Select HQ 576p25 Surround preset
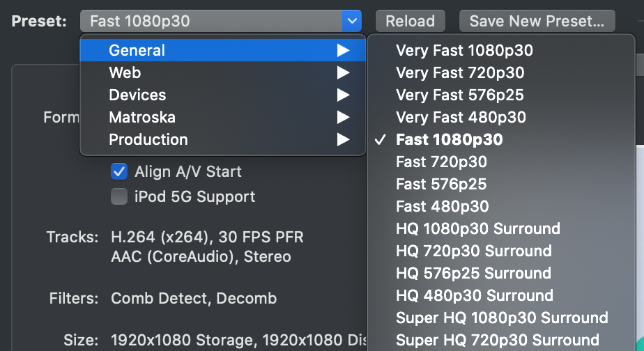Viewport: 644px width, 351px height. tap(501, 273)
